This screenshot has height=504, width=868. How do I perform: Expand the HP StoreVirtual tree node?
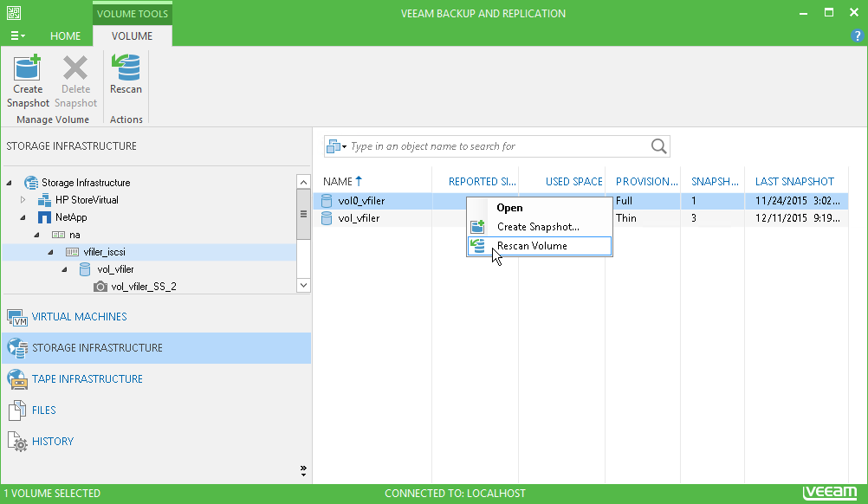click(x=23, y=200)
